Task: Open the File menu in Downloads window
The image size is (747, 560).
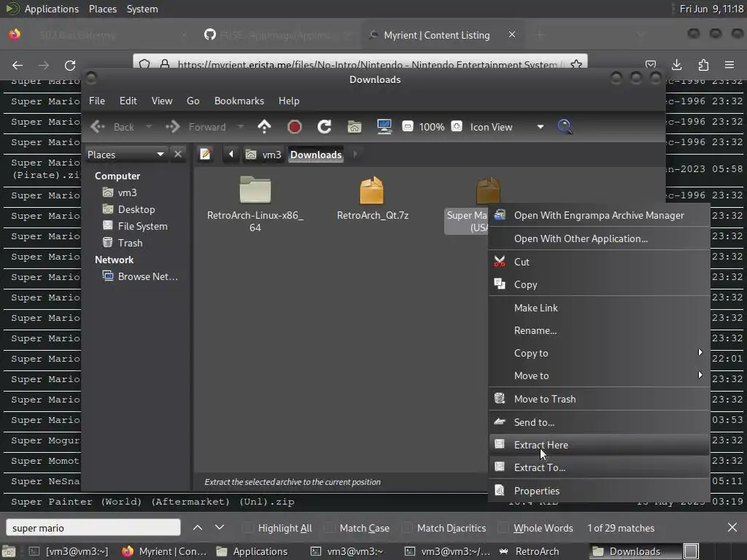Action: (97, 101)
